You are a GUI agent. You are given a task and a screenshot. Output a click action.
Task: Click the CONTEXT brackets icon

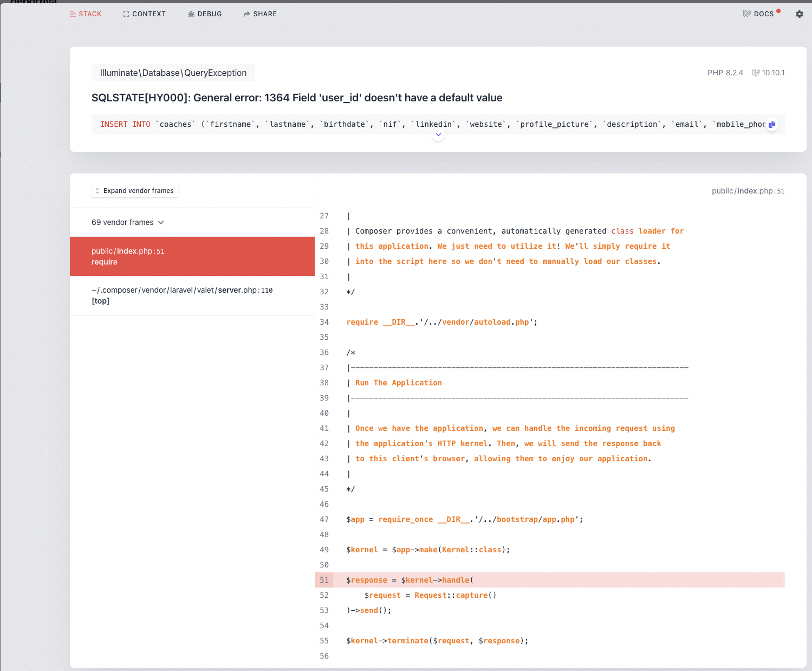pos(125,14)
